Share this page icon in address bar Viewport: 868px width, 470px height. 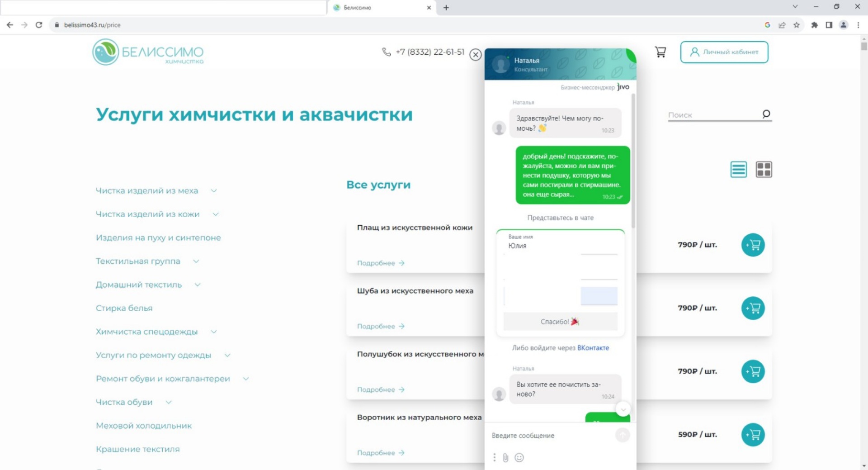(782, 25)
